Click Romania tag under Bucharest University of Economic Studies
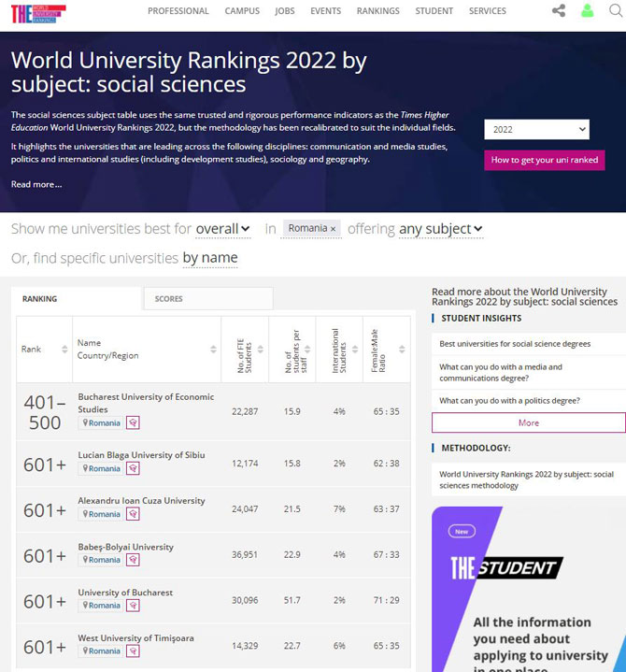The image size is (626, 672). pos(101,423)
